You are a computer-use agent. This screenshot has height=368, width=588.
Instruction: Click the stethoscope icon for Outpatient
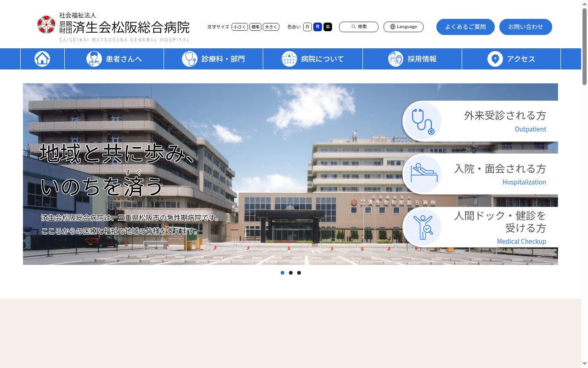pyautogui.click(x=422, y=121)
